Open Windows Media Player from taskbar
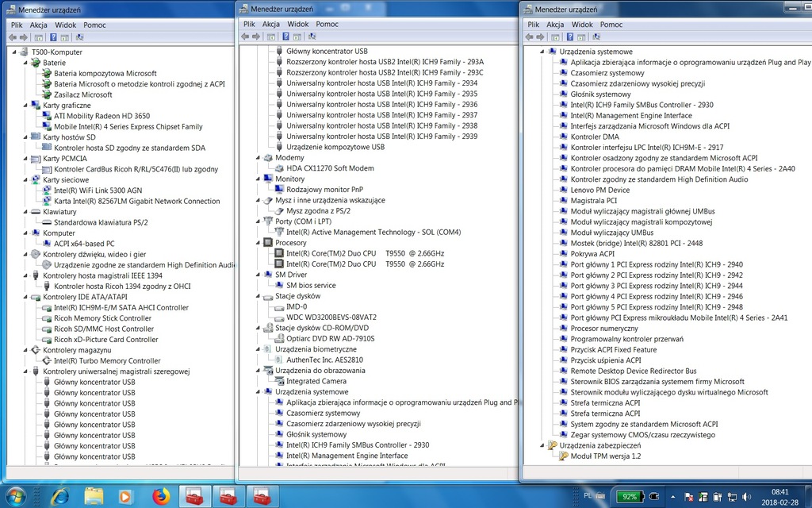812x508 pixels. [x=124, y=497]
